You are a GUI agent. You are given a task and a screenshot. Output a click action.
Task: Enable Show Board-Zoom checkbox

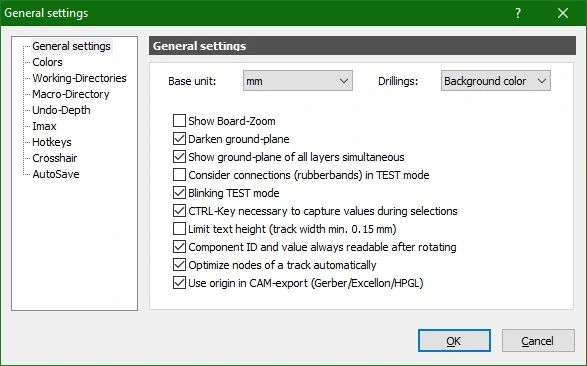pos(179,121)
